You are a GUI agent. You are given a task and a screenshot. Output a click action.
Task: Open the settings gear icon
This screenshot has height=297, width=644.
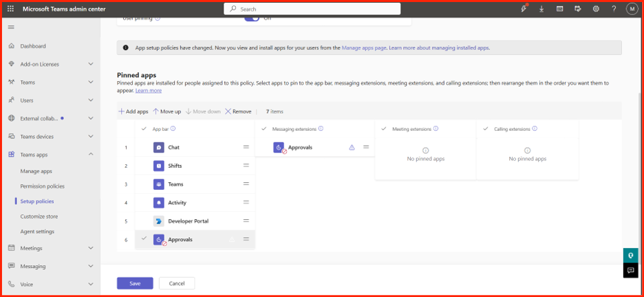click(596, 9)
